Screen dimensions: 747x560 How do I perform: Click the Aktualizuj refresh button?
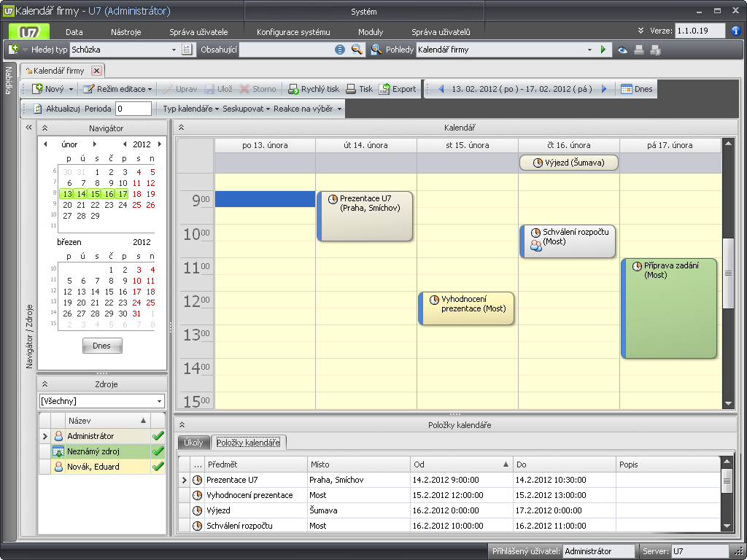[x=56, y=109]
